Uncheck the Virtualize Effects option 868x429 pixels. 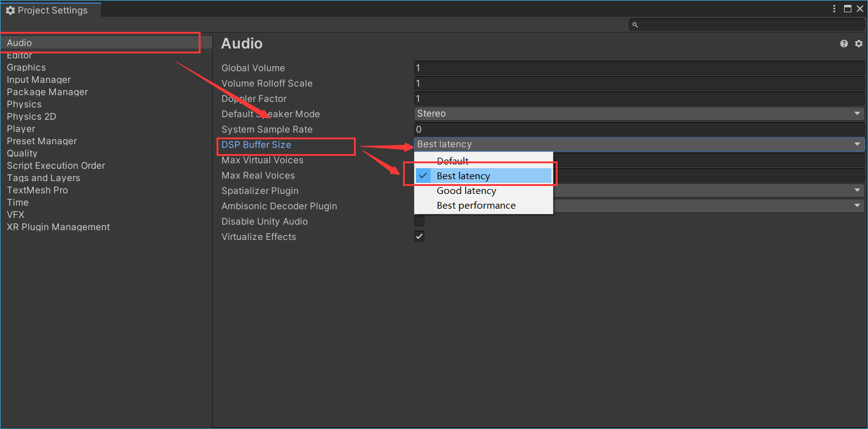coord(419,236)
